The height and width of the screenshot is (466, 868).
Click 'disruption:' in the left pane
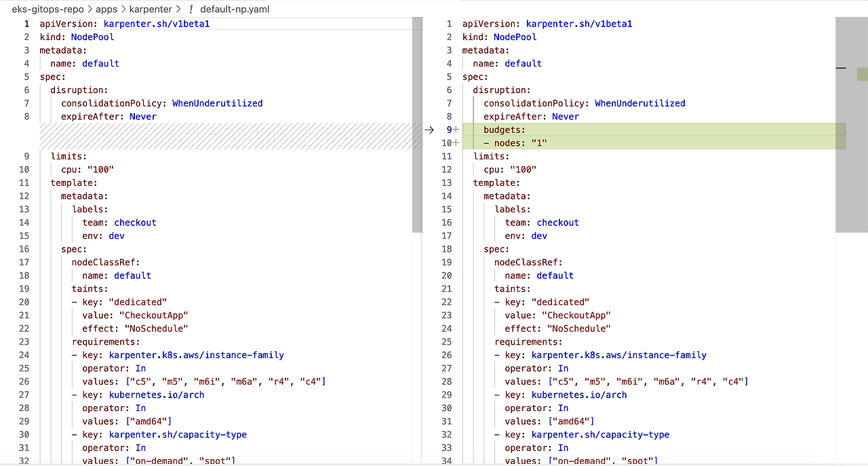tap(79, 90)
